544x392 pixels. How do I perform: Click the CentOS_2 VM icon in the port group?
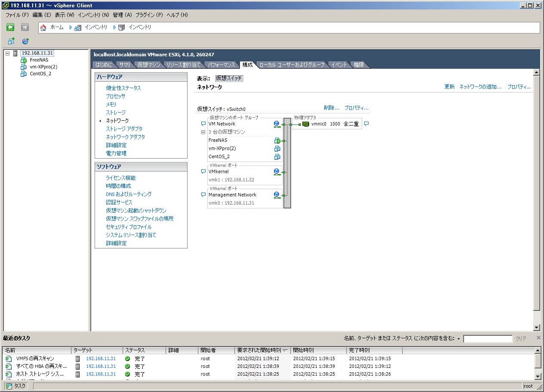(277, 156)
